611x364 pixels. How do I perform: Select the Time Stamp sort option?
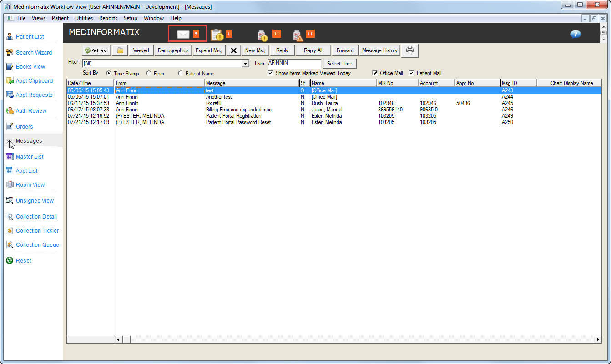click(109, 73)
